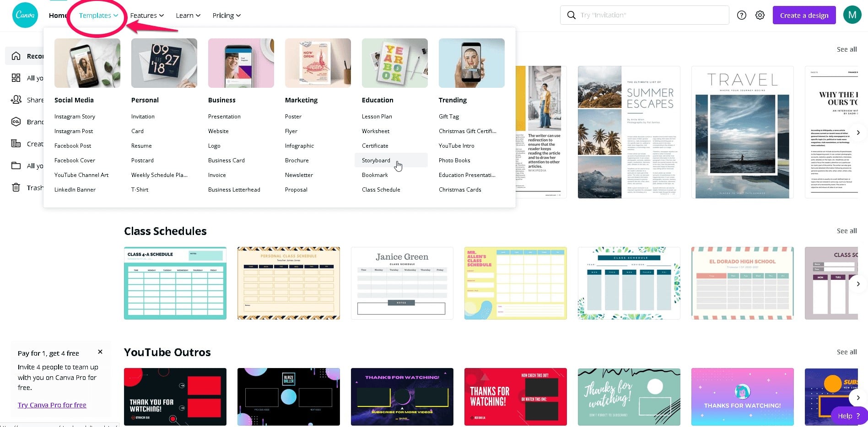This screenshot has height=427, width=868.
Task: Expand the Templates dropdown
Action: (x=98, y=16)
